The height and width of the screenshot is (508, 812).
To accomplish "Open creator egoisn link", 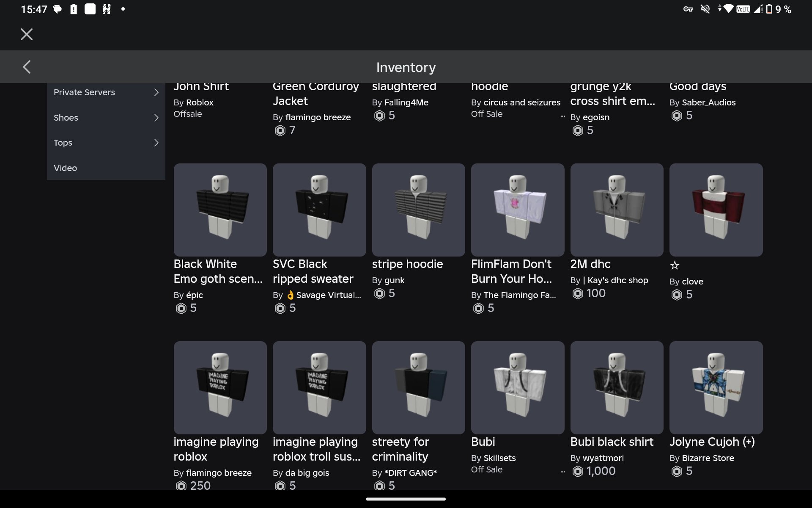I will pos(596,117).
